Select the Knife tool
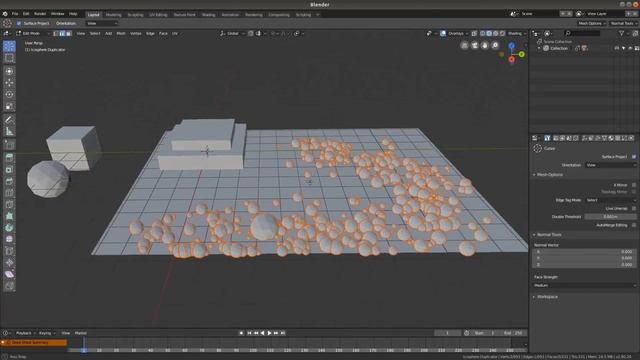This screenshot has width=640, height=360. [9, 204]
